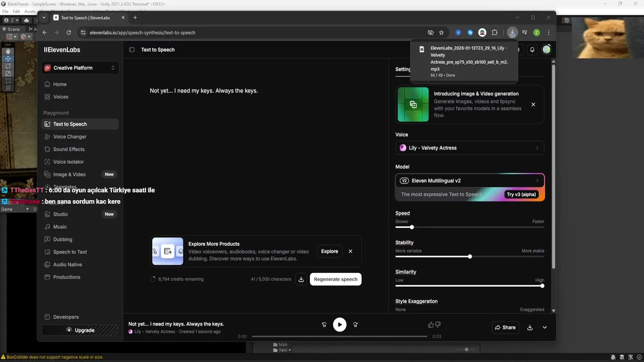
Task: Open Unity cloud services icon
Action: tap(27, 20)
